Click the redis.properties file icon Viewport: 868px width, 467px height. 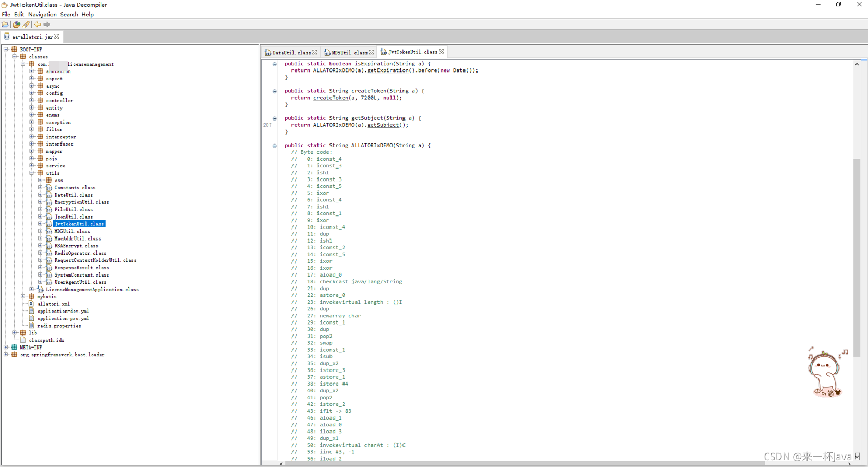[x=31, y=326]
